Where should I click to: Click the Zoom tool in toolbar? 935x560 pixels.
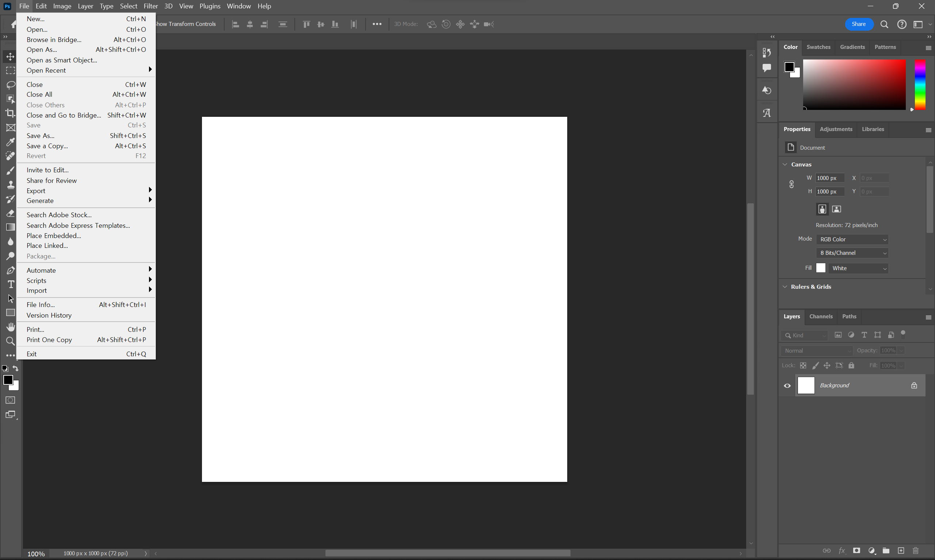point(10,341)
